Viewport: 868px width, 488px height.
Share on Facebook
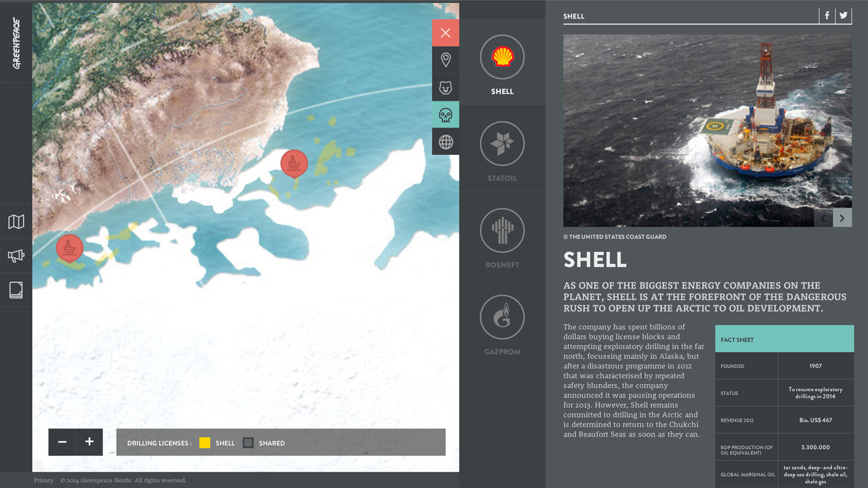[827, 16]
